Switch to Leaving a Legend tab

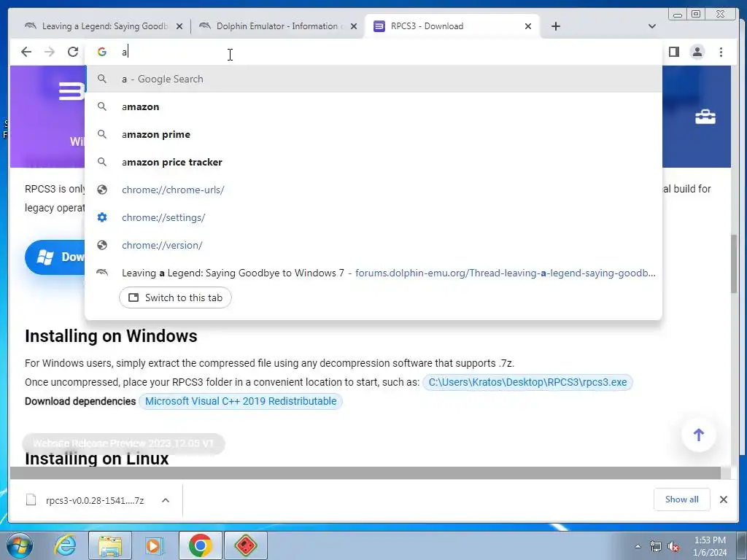tap(102, 26)
